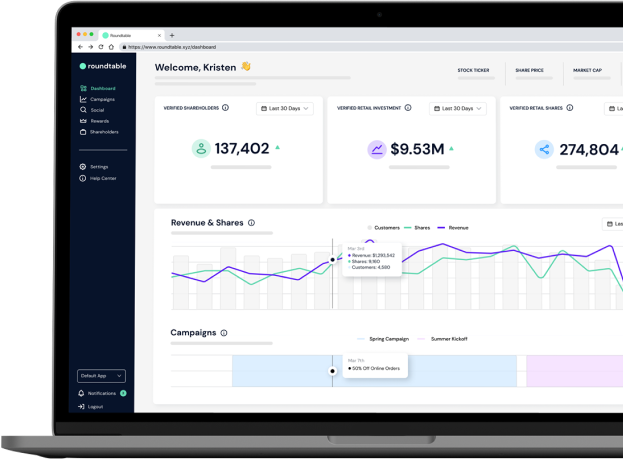623x459 pixels.
Task: Click the Notifications count badge
Action: pos(123,393)
